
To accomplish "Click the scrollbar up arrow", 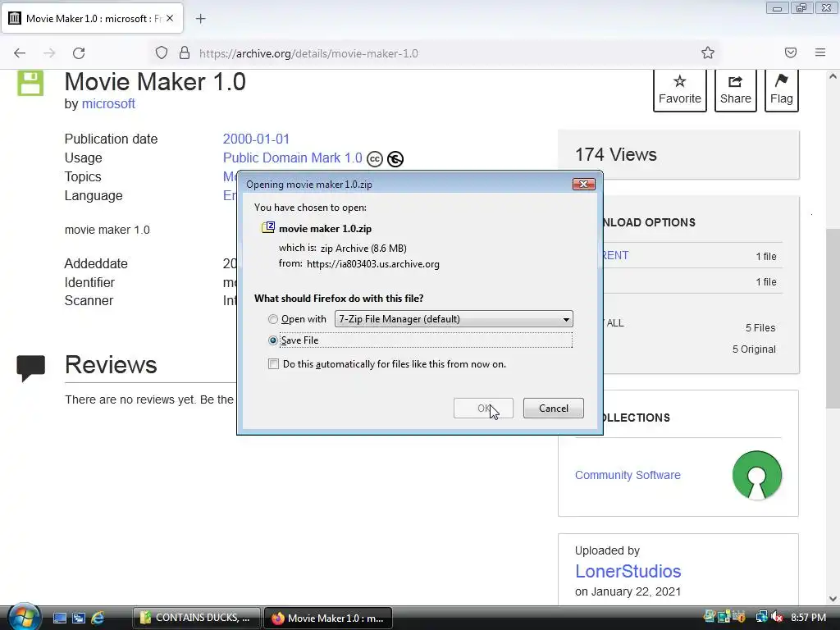I will (x=833, y=76).
